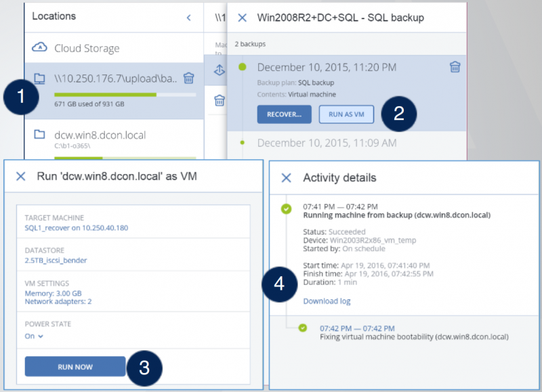Click the green checkmark beside Fixing bootability activity
The image size is (542, 392).
pyautogui.click(x=302, y=328)
